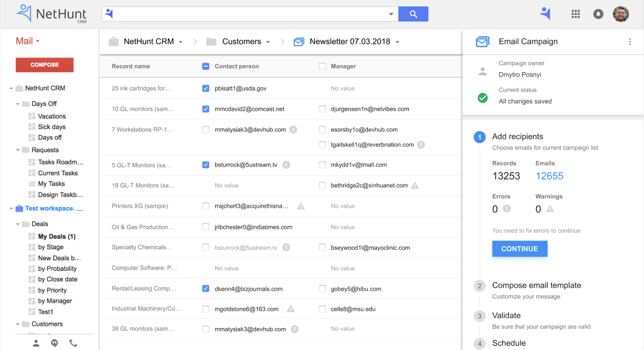Viewport: 644px width, 350px height.
Task: Click the Warnings count triangle icon
Action: (x=550, y=209)
